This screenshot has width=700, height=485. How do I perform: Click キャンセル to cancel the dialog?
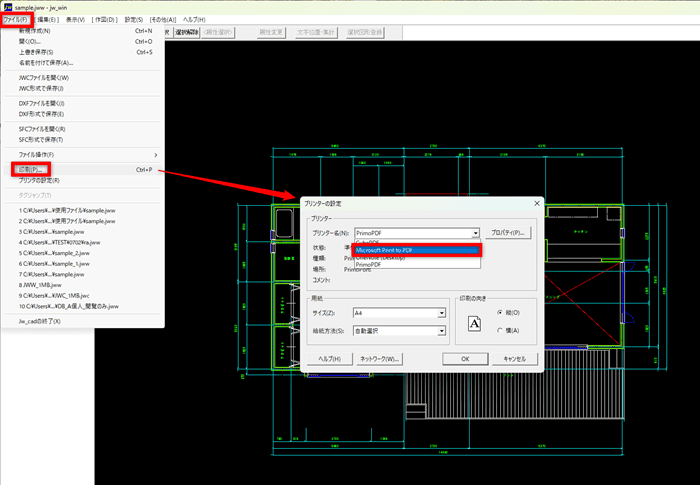point(515,359)
